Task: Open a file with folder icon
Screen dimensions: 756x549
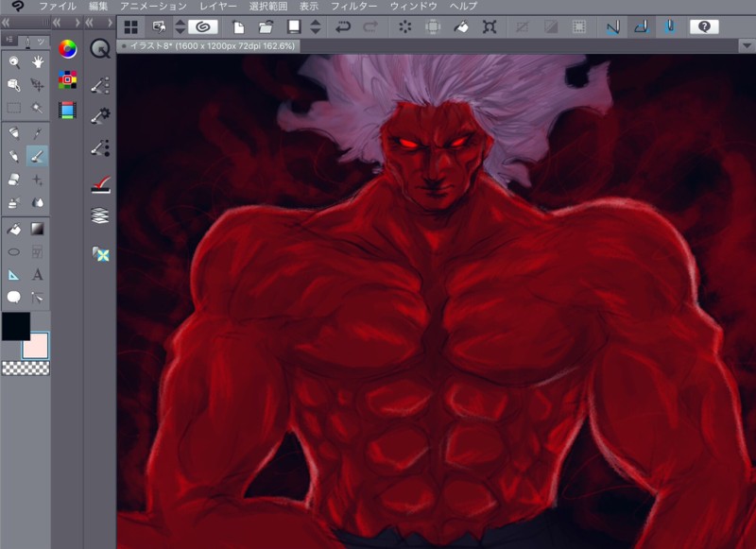Action: coord(266,27)
